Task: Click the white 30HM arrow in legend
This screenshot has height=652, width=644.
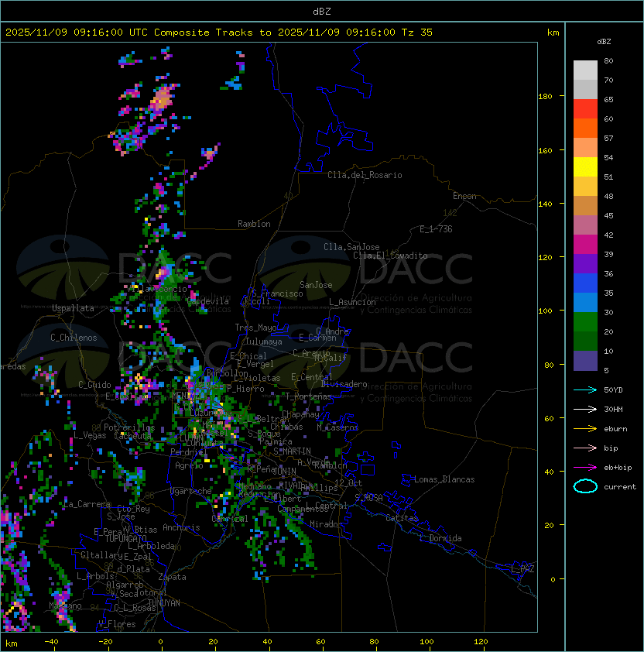Action: point(585,409)
